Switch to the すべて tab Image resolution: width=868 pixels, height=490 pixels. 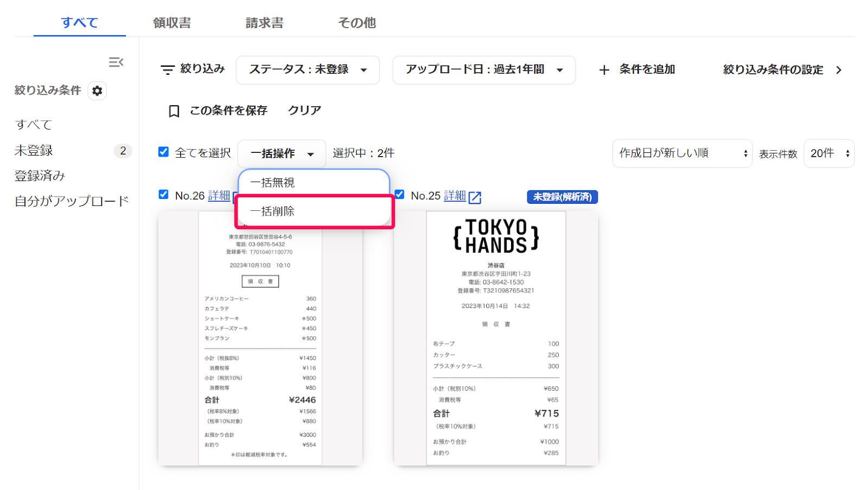(80, 23)
